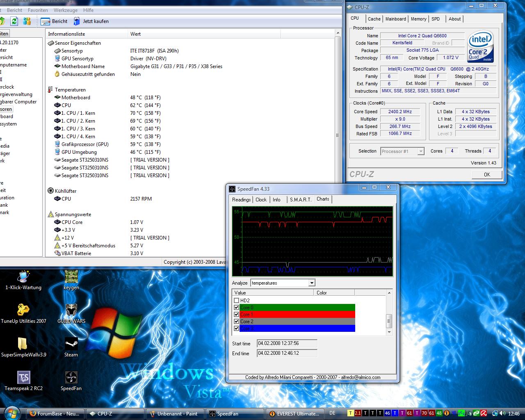Click the Grafikprozessor (GPU) row icon

point(57,144)
